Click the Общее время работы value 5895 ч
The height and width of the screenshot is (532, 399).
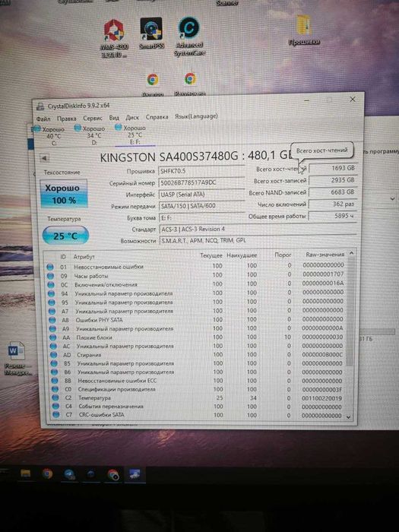tap(333, 216)
